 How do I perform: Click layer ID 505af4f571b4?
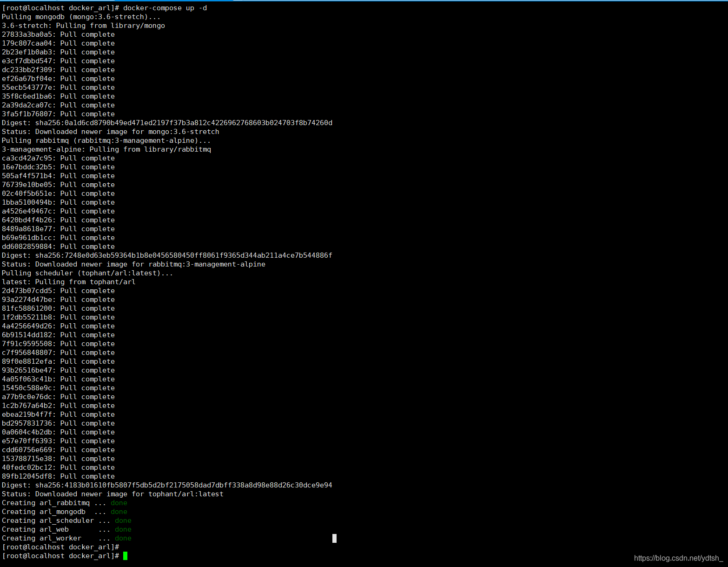[x=27, y=176]
